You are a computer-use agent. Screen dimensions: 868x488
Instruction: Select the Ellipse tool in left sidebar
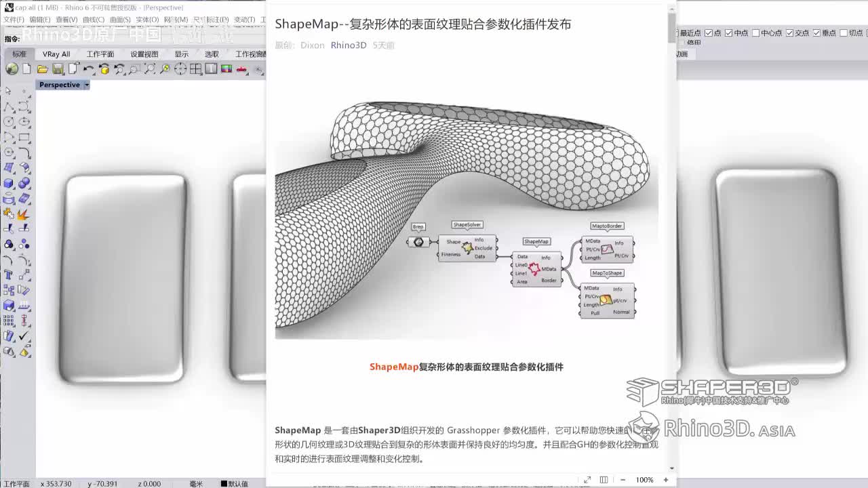point(24,122)
